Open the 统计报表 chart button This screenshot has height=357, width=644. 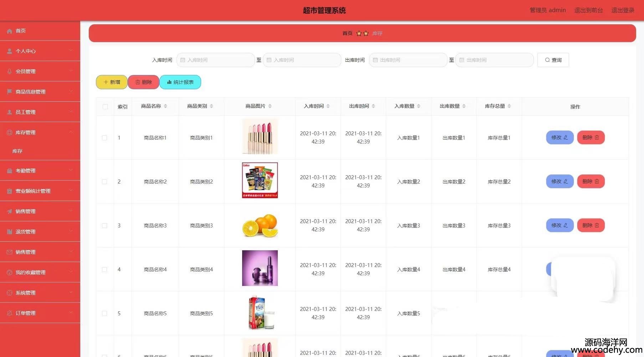coord(180,82)
